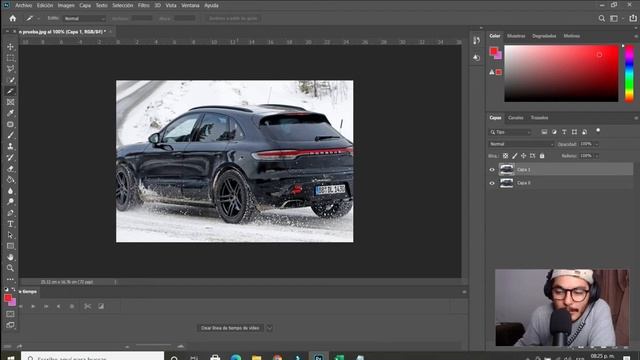Expand the tool preset picker arrow

(x=38, y=18)
